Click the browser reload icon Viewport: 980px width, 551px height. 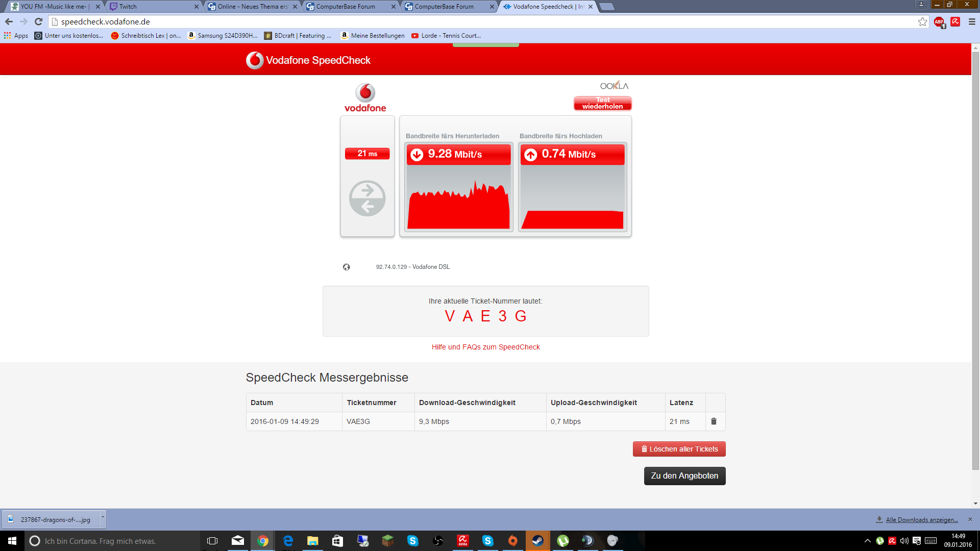pos(38,21)
